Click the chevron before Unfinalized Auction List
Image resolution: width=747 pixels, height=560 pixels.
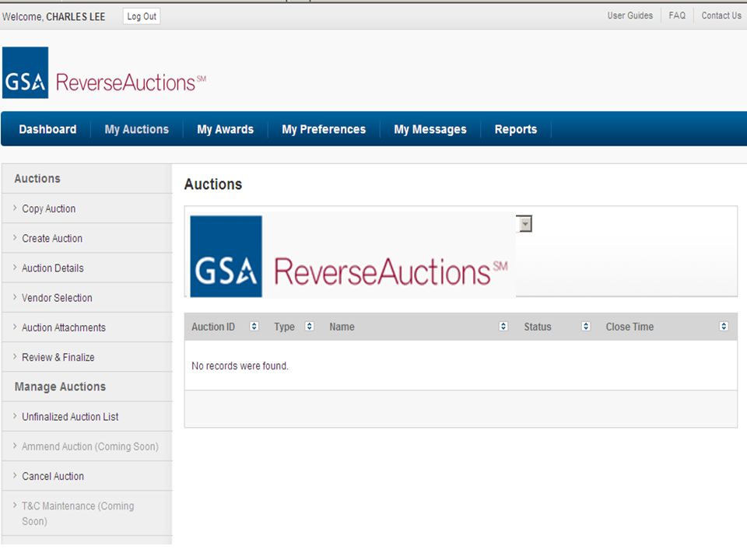pos(15,416)
